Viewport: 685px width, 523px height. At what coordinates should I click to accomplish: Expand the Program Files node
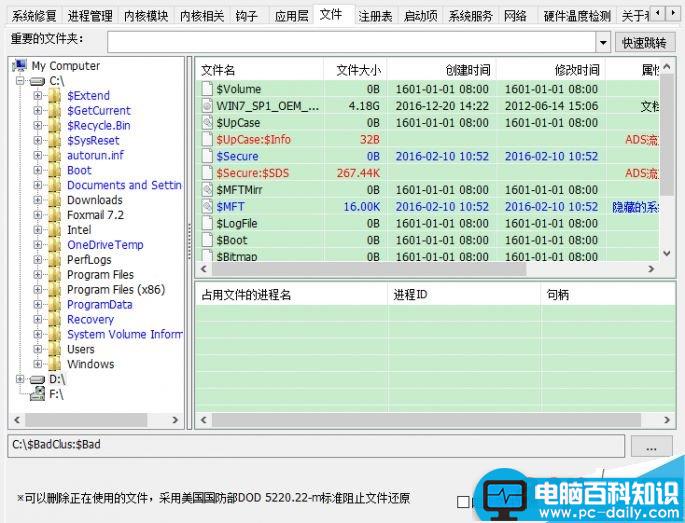click(38, 274)
